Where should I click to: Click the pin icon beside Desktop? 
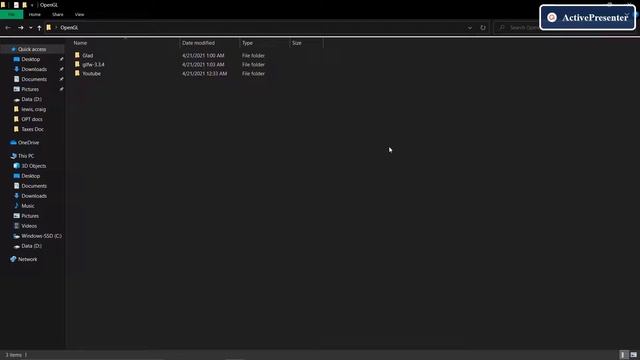coord(61,59)
